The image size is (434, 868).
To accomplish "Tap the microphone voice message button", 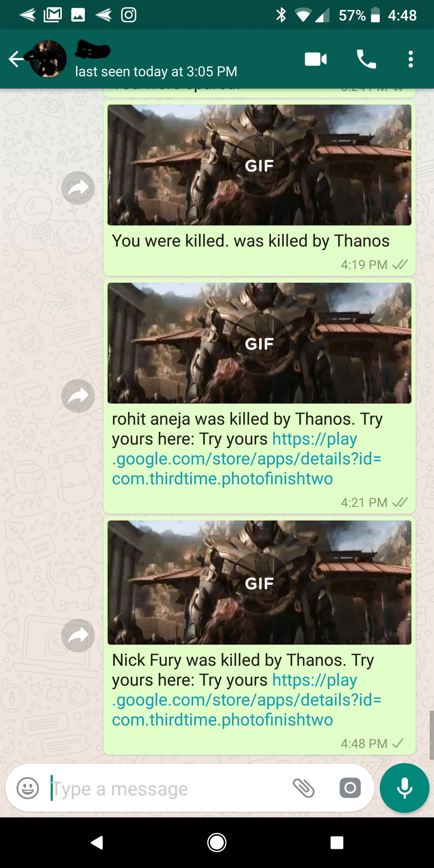I will pos(404,788).
